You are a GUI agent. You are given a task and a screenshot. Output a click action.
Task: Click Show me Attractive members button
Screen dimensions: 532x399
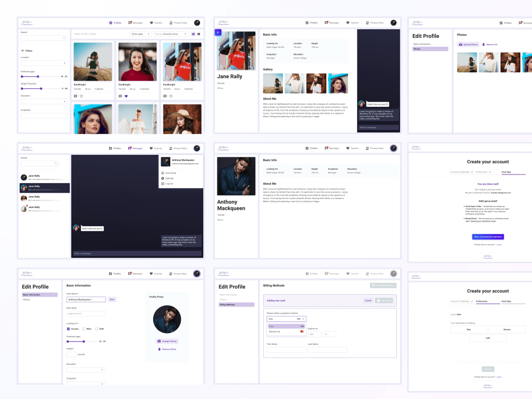(x=488, y=237)
